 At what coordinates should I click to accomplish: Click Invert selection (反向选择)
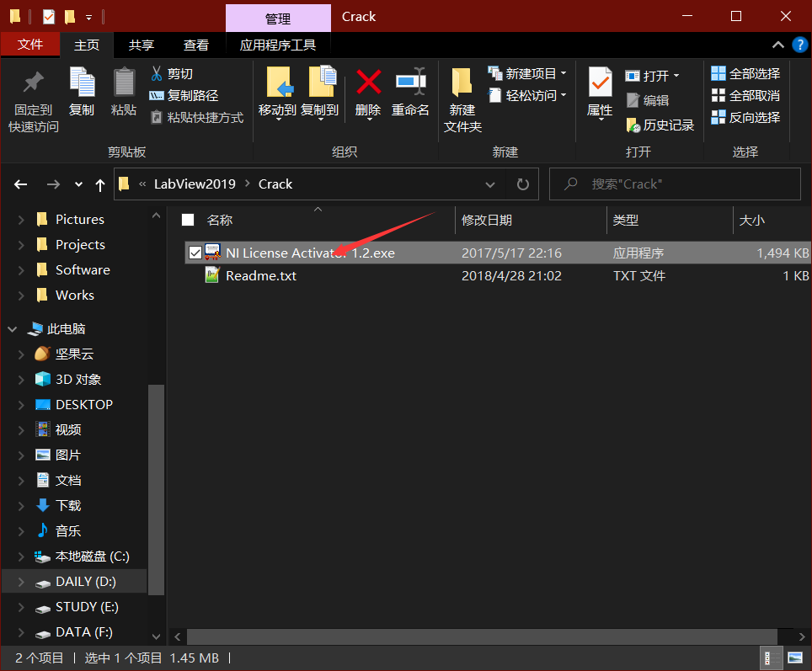(745, 118)
